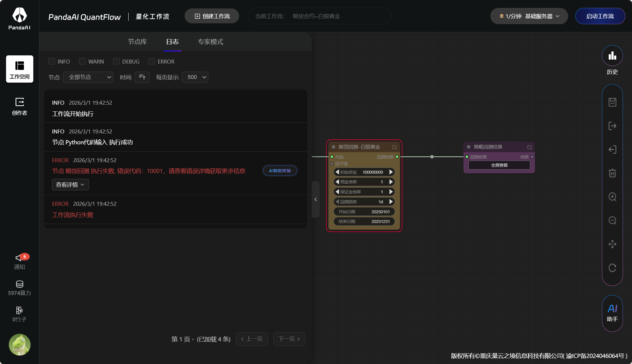Viewport: 632px width, 364px height.
Task: Increase 初始资金 with the right arrow
Action: point(391,172)
